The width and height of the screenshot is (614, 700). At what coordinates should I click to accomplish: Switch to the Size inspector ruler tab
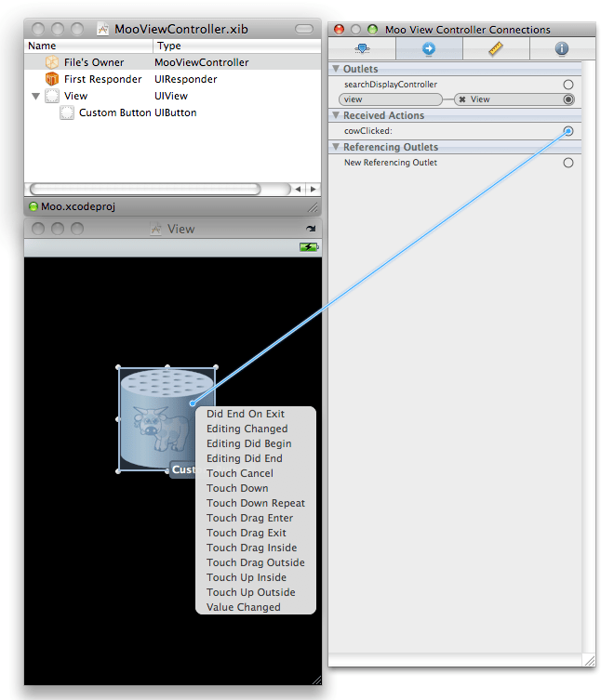[495, 48]
